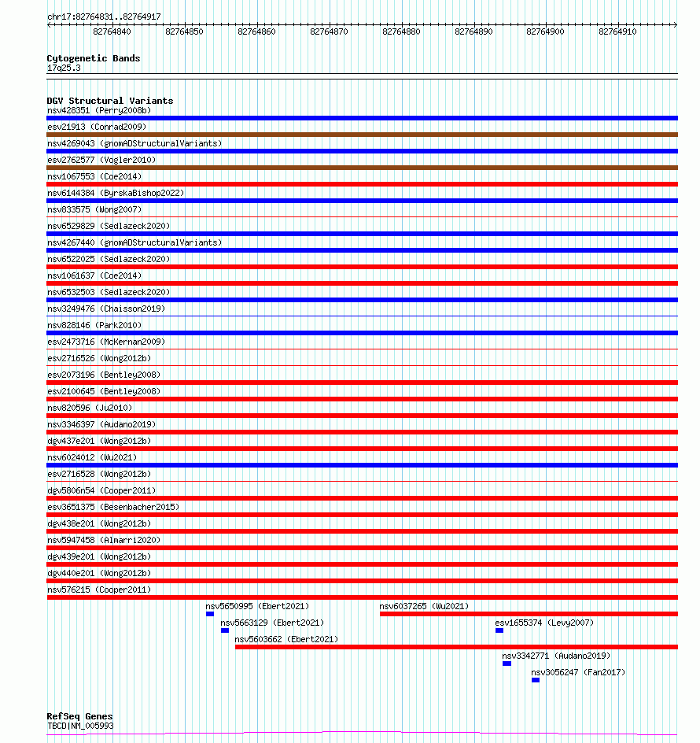The height and width of the screenshot is (743, 700).
Task: Select the nsv820596 (Ju2010) label
Action: point(90,409)
